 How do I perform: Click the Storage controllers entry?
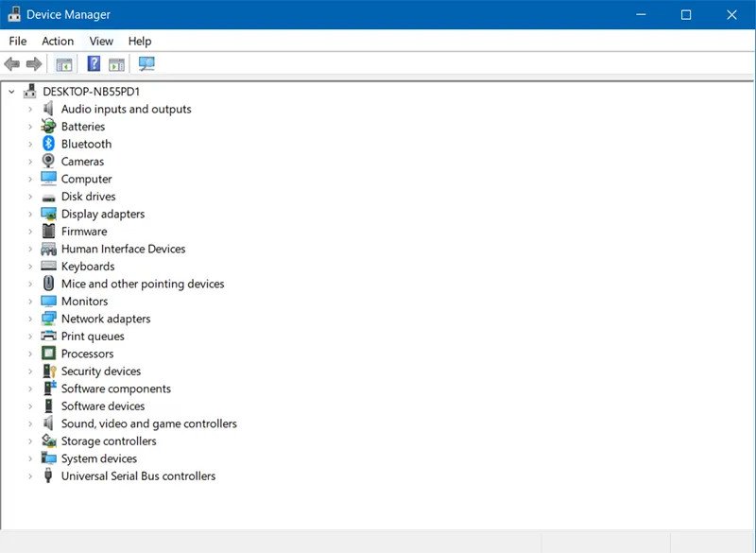[107, 441]
